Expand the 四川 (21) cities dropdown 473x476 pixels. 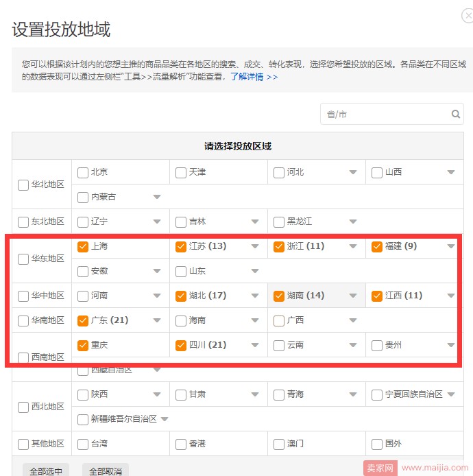(x=255, y=345)
